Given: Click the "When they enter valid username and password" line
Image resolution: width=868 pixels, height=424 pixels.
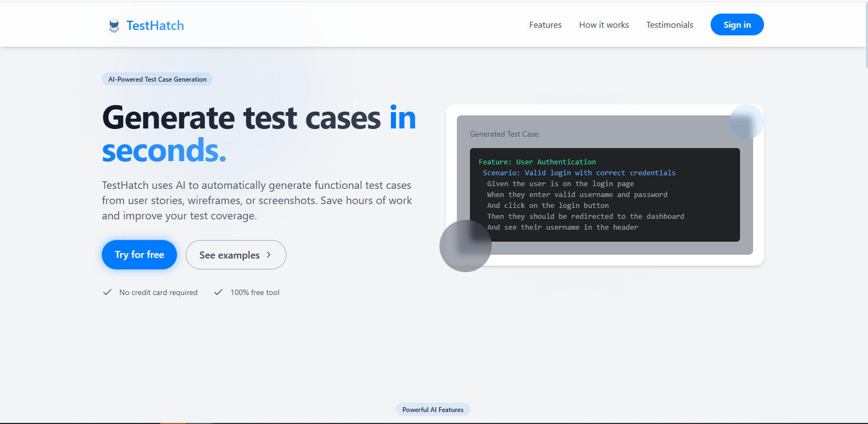Looking at the screenshot, I should click(577, 194).
